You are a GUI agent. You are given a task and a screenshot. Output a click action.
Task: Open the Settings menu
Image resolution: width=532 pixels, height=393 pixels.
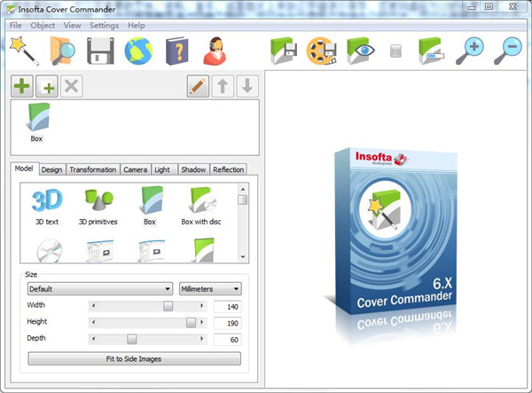tap(104, 26)
